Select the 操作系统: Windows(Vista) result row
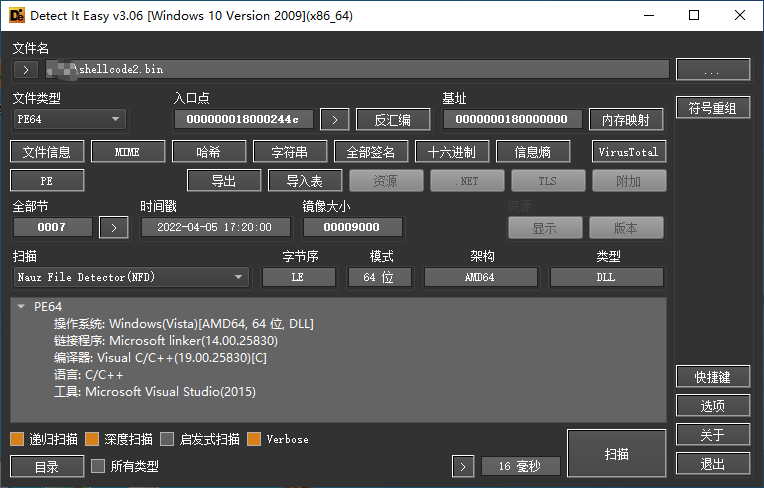 (184, 323)
